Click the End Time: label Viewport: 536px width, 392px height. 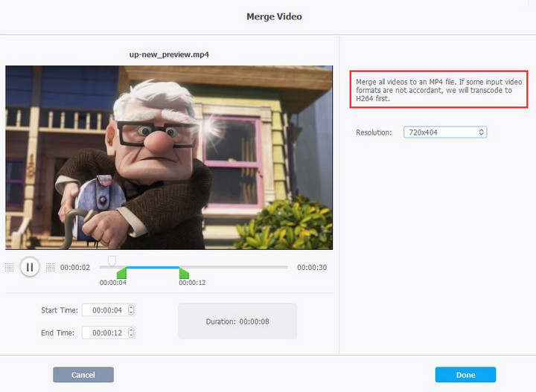point(58,332)
